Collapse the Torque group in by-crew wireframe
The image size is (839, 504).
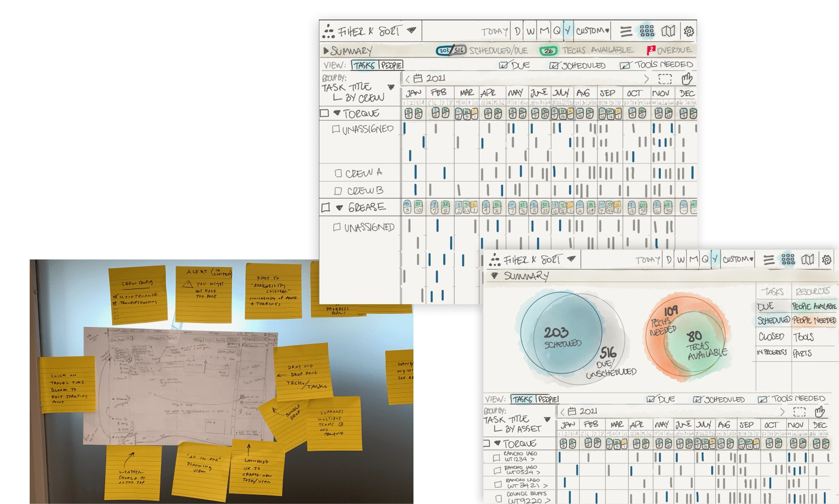coord(337,113)
